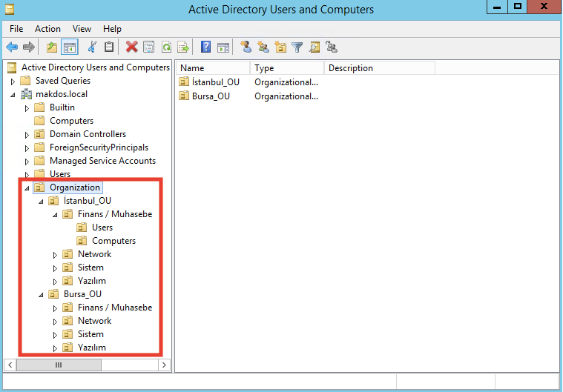The image size is (563, 392).
Task: Open Help with the question mark icon
Action: coord(205,47)
